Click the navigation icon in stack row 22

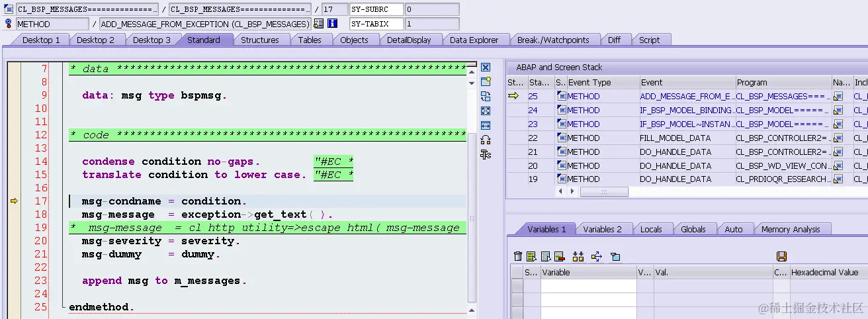(839, 138)
